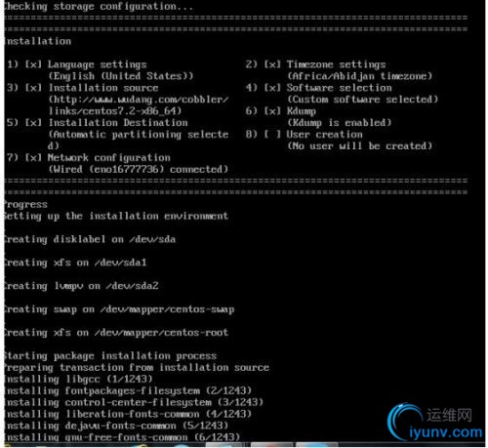The width and height of the screenshot is (488, 448).
Task: Click 'Creating xfs on /dev/mapper/centos-root' line
Action: (116, 333)
